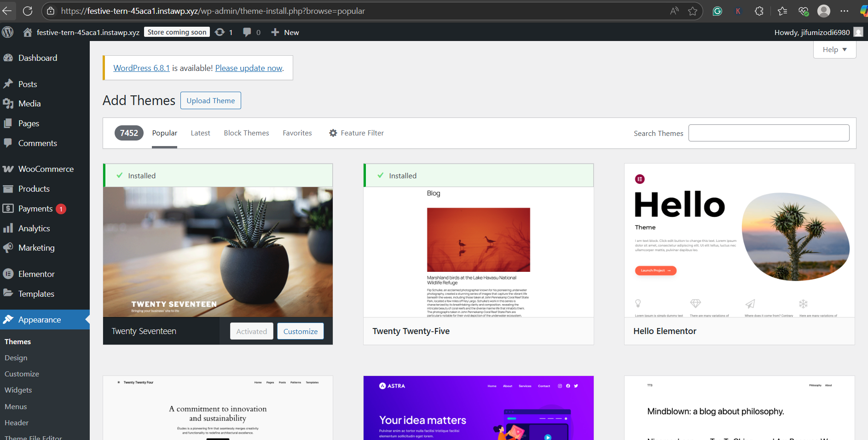868x440 pixels.
Task: Click the red K extension icon
Action: click(x=738, y=11)
